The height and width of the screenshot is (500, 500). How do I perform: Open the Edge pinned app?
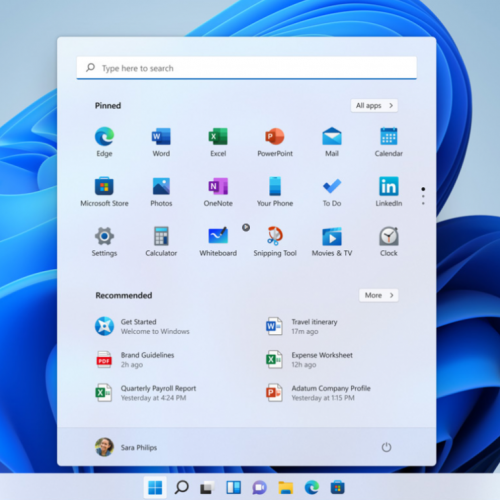pyautogui.click(x=104, y=142)
